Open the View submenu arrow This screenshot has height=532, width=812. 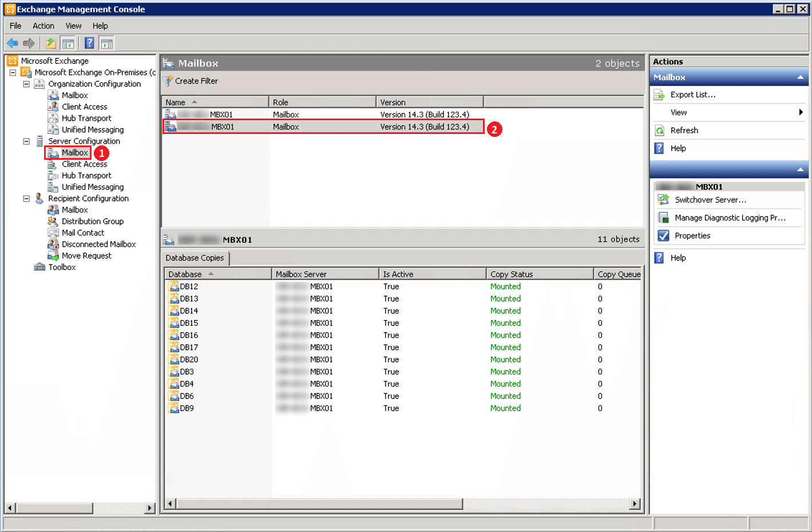click(x=801, y=112)
